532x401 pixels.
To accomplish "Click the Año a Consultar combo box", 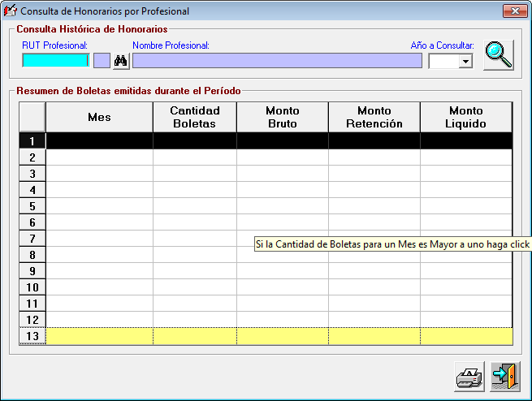I will pyautogui.click(x=451, y=62).
